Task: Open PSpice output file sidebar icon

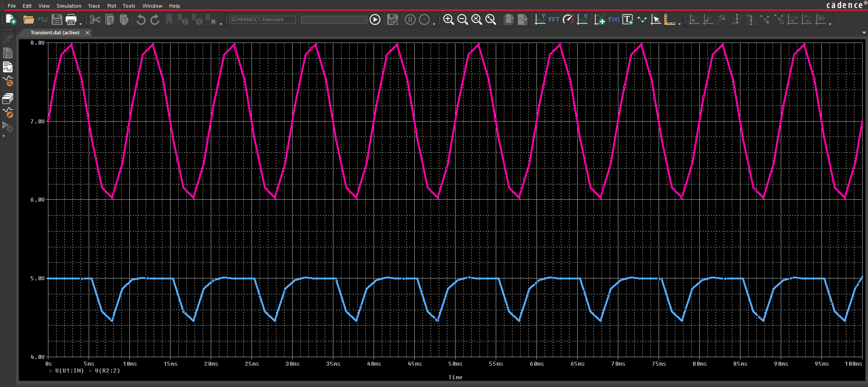Action: (x=8, y=53)
